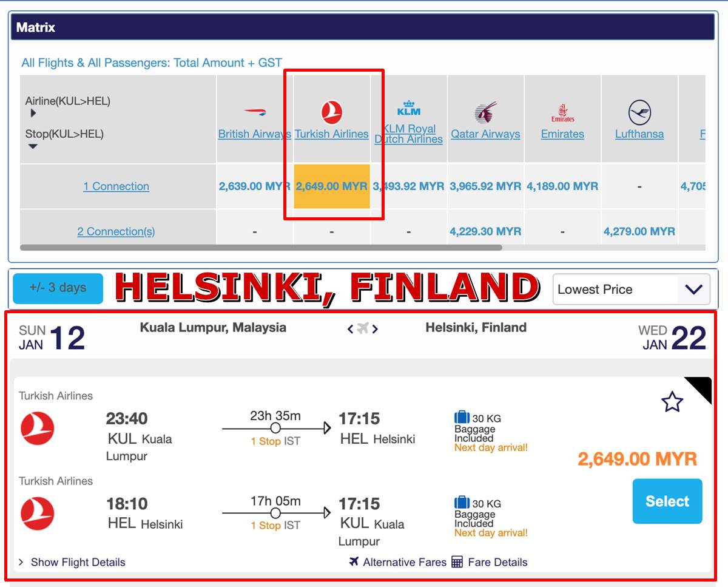
Task: Select British Airways 2,639.00 MYR fare
Action: pos(255,186)
